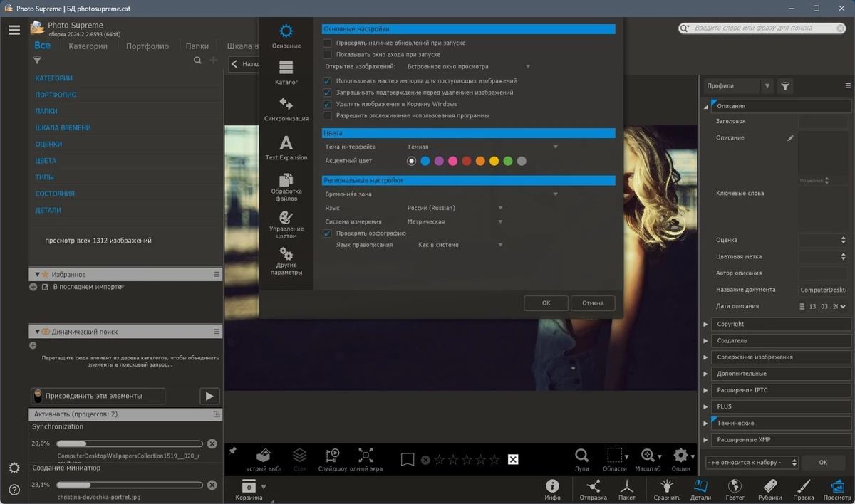
Task: Select the pink accent color
Action: click(453, 161)
